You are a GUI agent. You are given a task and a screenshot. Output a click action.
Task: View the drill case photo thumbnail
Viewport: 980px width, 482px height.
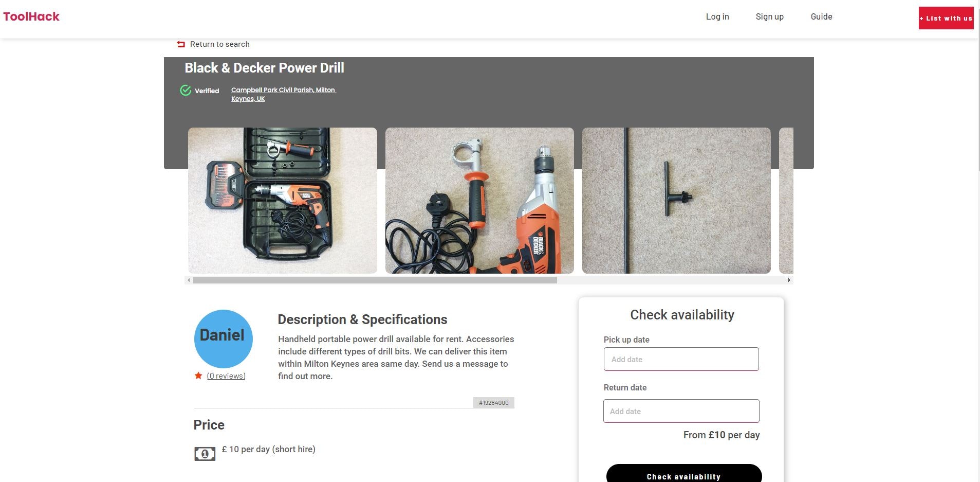point(283,201)
